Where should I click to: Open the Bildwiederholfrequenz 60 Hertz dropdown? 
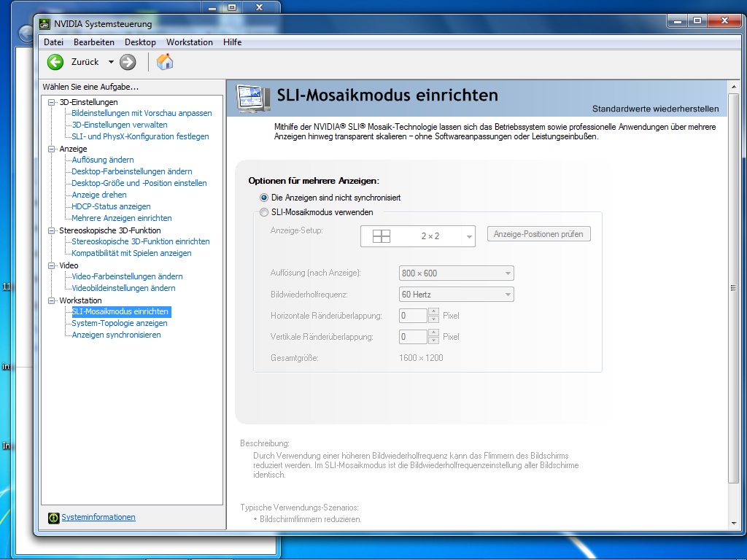click(x=457, y=295)
